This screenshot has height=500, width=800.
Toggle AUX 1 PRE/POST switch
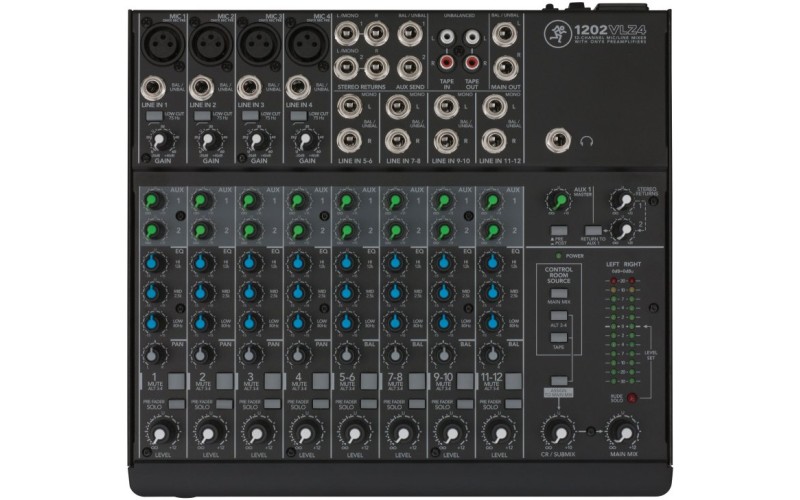pos(559,231)
